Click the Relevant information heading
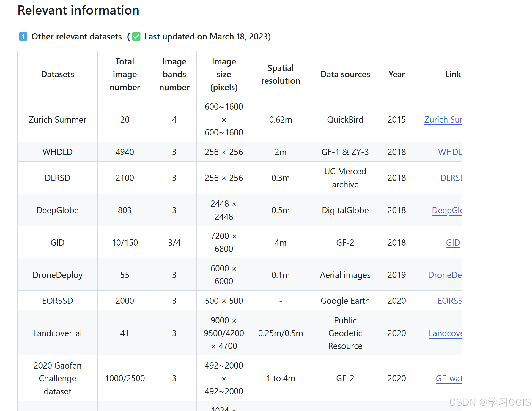 pos(78,10)
